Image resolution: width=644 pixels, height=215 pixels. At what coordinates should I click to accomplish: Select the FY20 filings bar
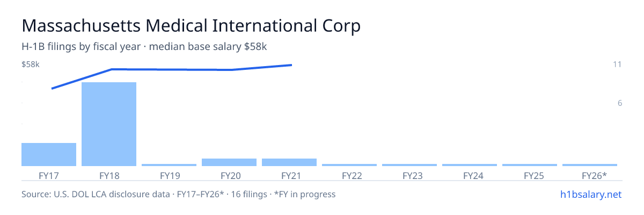tap(229, 162)
